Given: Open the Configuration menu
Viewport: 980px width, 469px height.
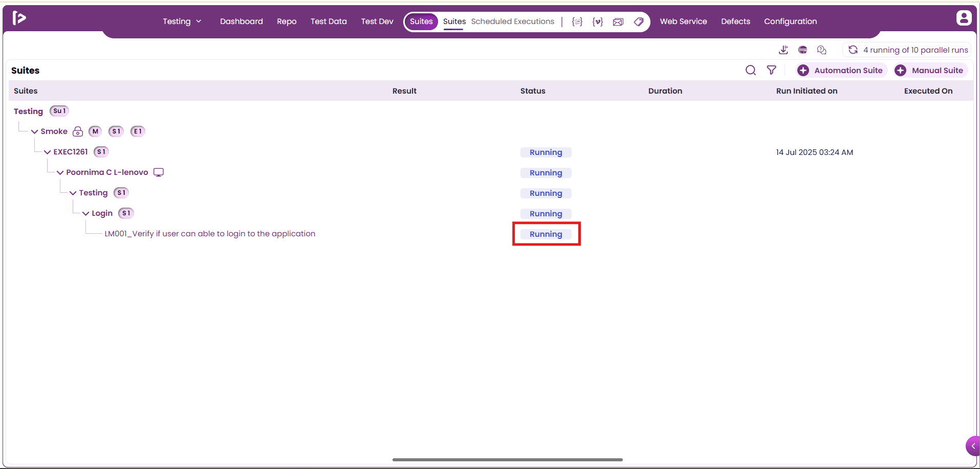Looking at the screenshot, I should [790, 21].
